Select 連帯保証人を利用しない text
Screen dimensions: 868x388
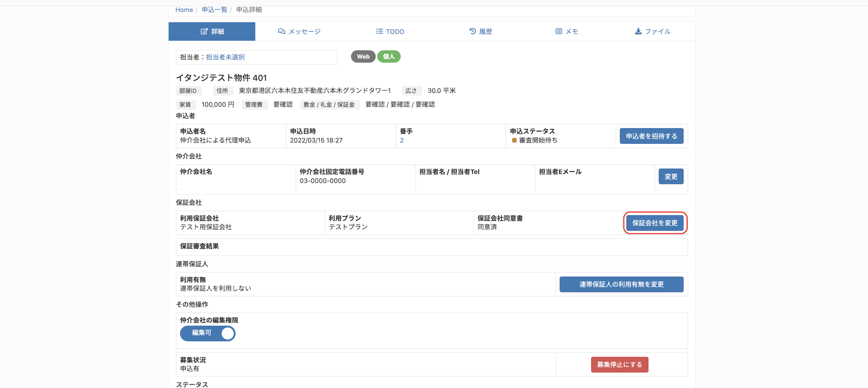click(215, 289)
